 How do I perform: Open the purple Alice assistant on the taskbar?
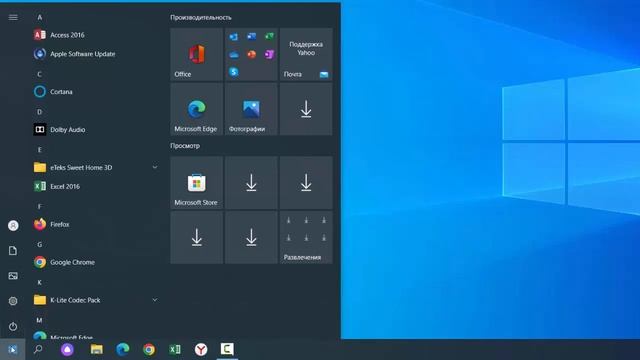[x=67, y=349]
